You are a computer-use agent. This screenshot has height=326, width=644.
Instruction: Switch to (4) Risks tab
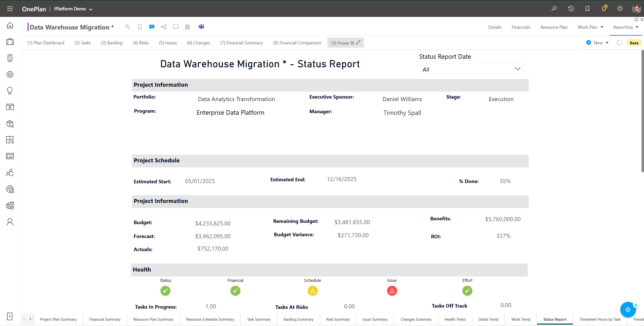[141, 43]
